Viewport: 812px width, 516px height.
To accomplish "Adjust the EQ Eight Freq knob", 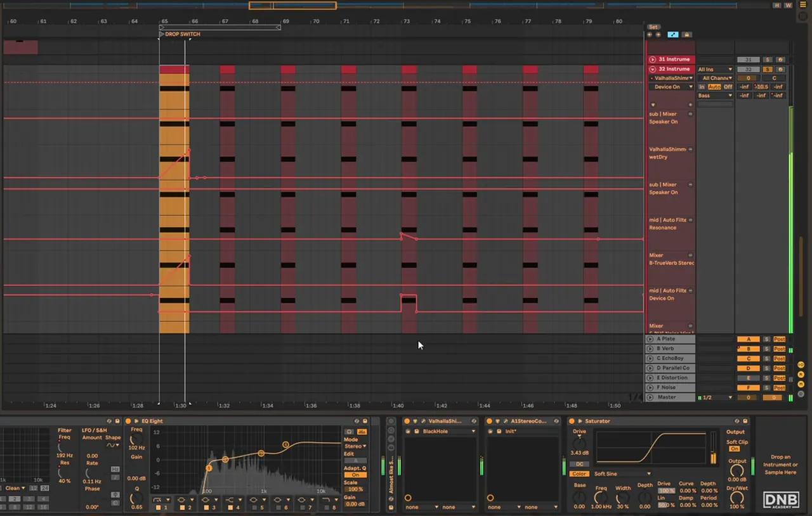I will [136, 439].
